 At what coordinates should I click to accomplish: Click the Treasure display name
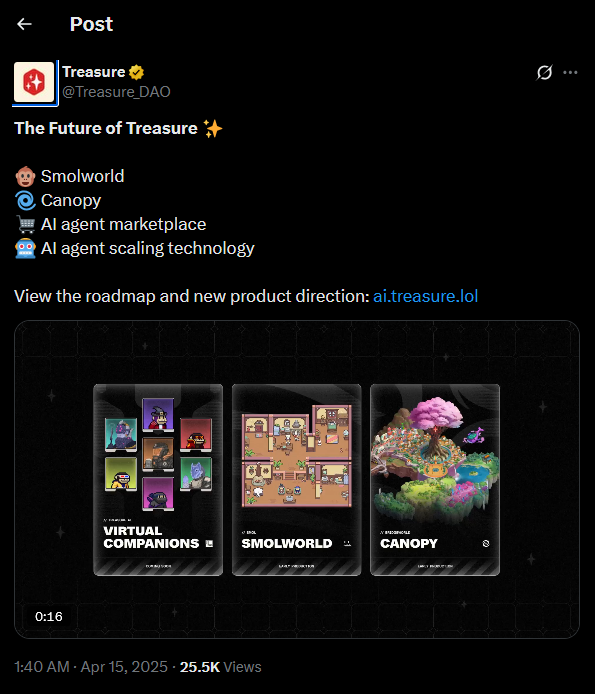pyautogui.click(x=94, y=72)
